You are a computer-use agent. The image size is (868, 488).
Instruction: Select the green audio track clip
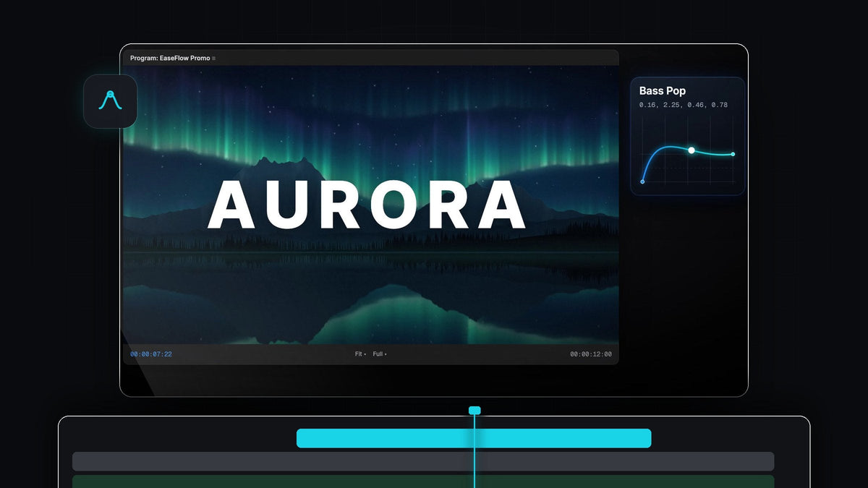point(423,481)
